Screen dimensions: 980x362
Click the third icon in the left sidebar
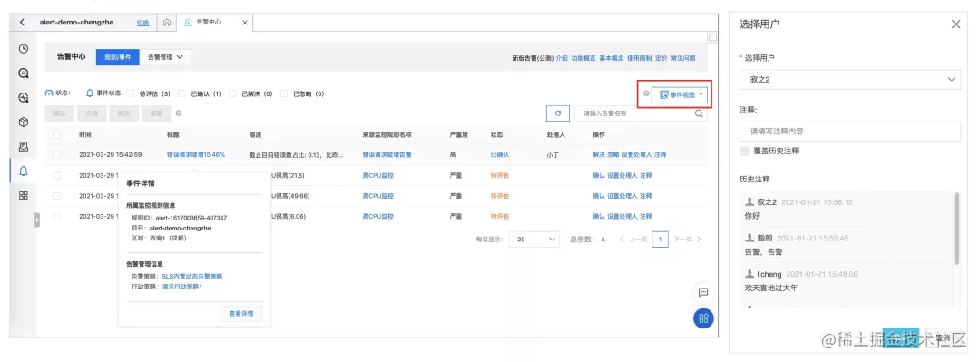point(23,98)
